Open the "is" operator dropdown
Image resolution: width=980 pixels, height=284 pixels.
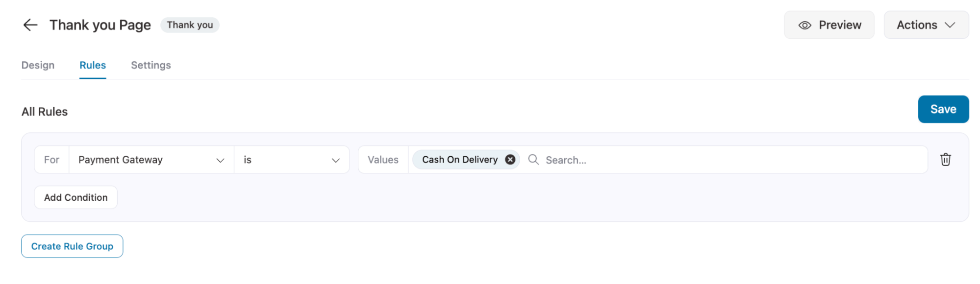coord(292,160)
